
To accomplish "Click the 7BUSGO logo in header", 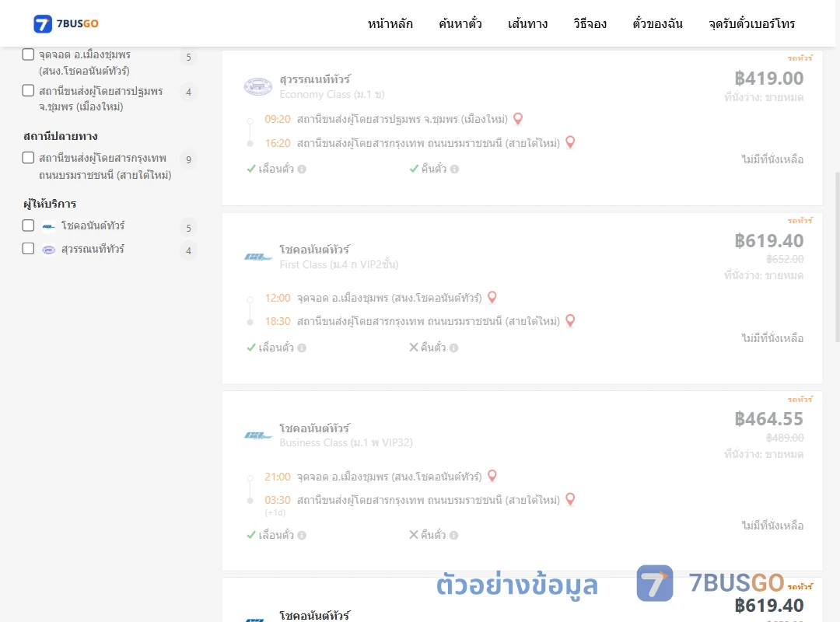I will pos(66,23).
